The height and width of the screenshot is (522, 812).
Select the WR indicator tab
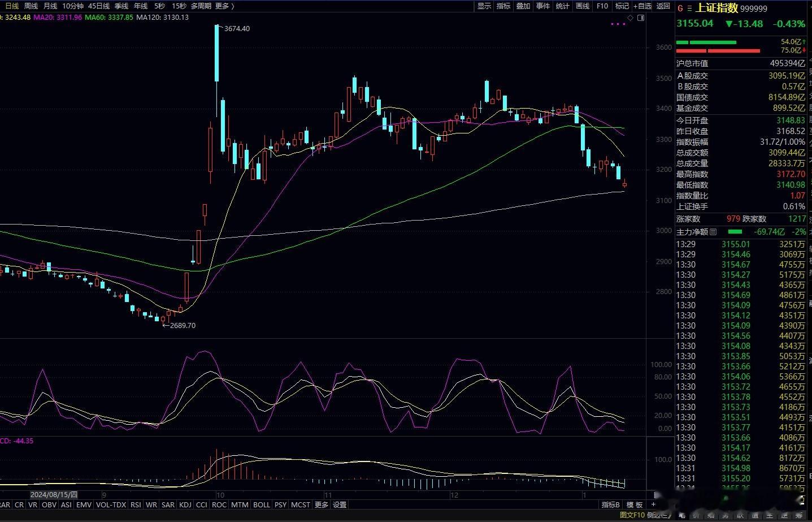(151, 504)
